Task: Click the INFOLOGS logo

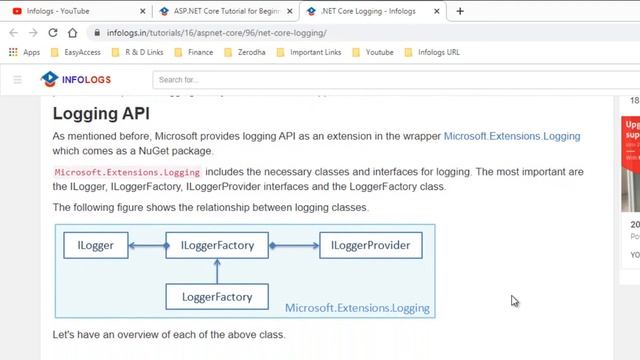Action: 76,79
